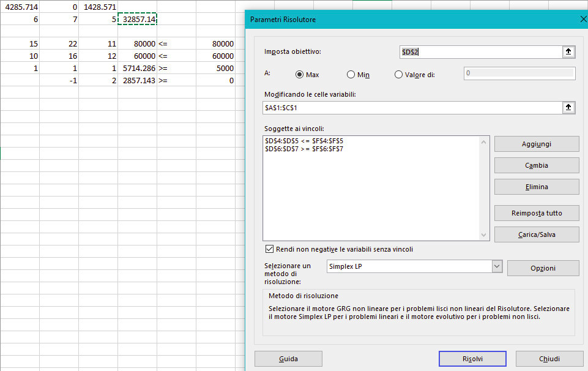This screenshot has height=371, width=588.
Task: Click the Imposta obiettivo field with $D$2
Action: click(481, 52)
